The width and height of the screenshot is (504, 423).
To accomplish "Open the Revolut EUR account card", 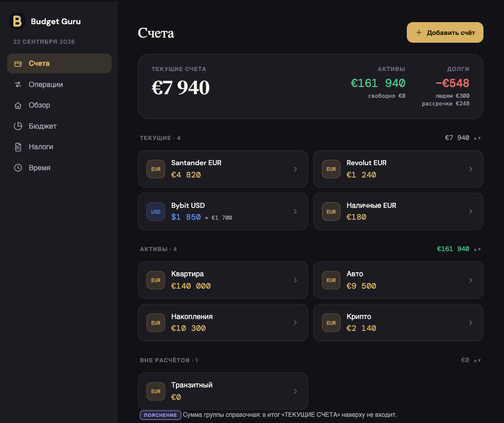I will tap(398, 169).
